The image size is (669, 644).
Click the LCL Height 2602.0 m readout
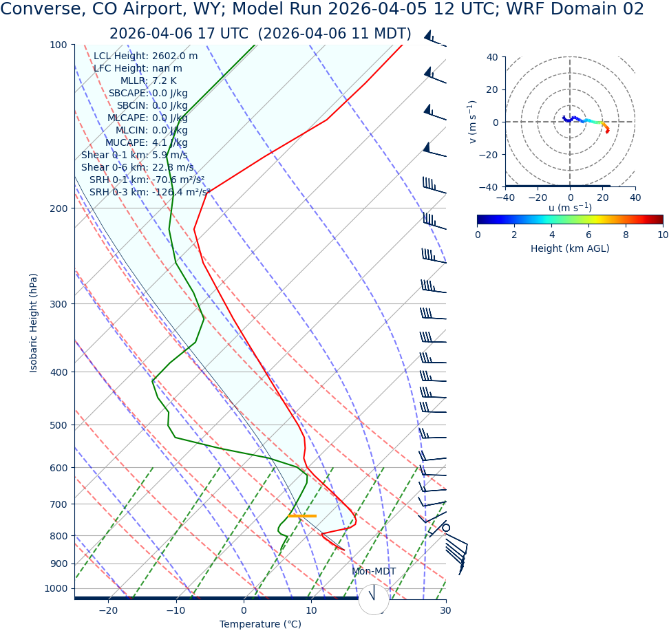145,56
